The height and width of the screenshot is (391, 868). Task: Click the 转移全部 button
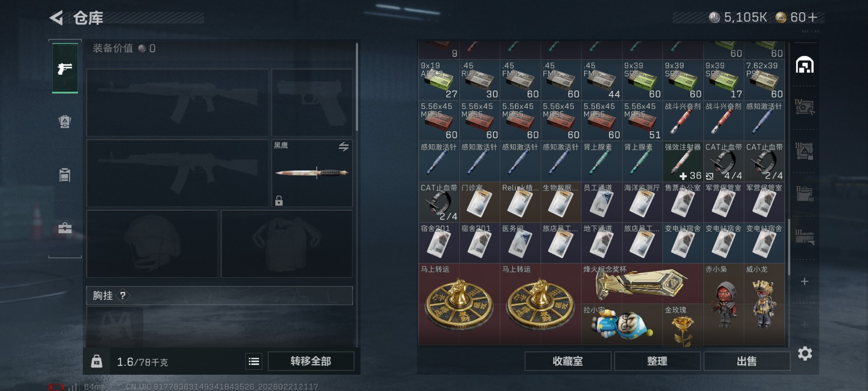point(311,361)
